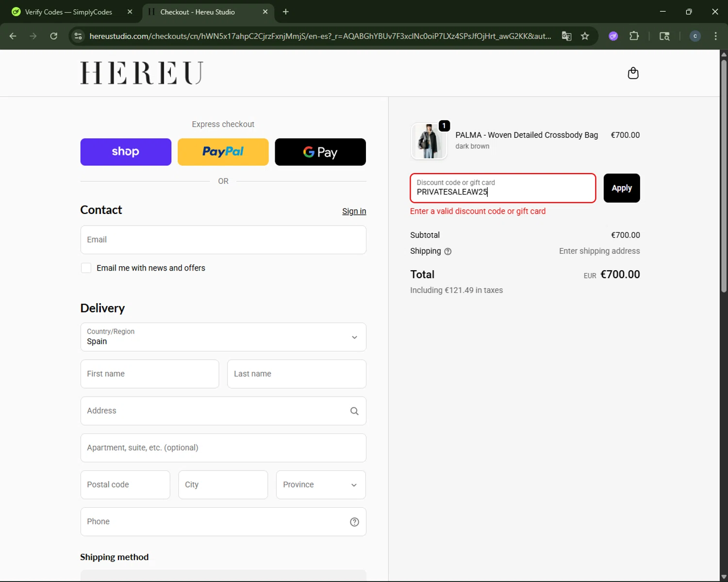Image resolution: width=728 pixels, height=582 pixels.
Task: Open a new browser tab
Action: point(286,12)
